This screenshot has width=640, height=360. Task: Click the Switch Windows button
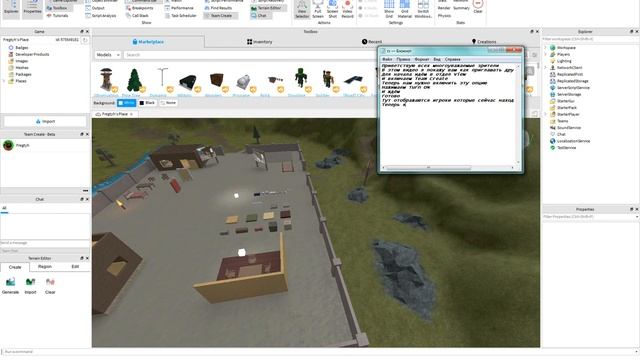click(423, 9)
